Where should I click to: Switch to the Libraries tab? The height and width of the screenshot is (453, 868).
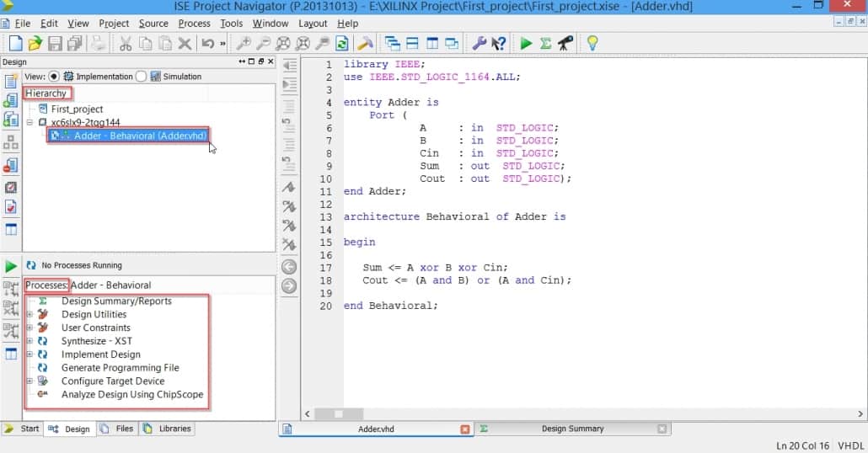click(x=174, y=429)
